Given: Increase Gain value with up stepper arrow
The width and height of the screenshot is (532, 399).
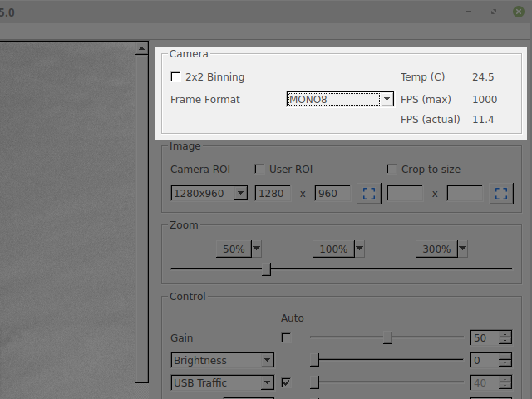Looking at the screenshot, I should pos(505,334).
